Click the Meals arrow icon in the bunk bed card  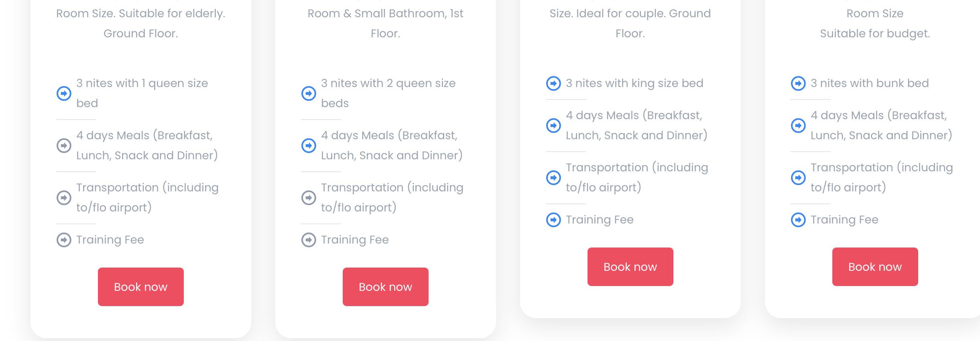(798, 126)
